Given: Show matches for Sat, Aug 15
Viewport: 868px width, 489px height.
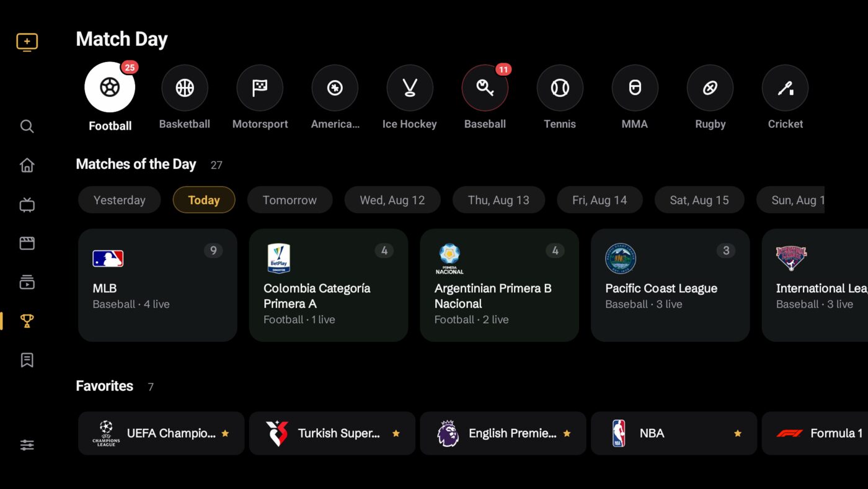Looking at the screenshot, I should point(699,200).
